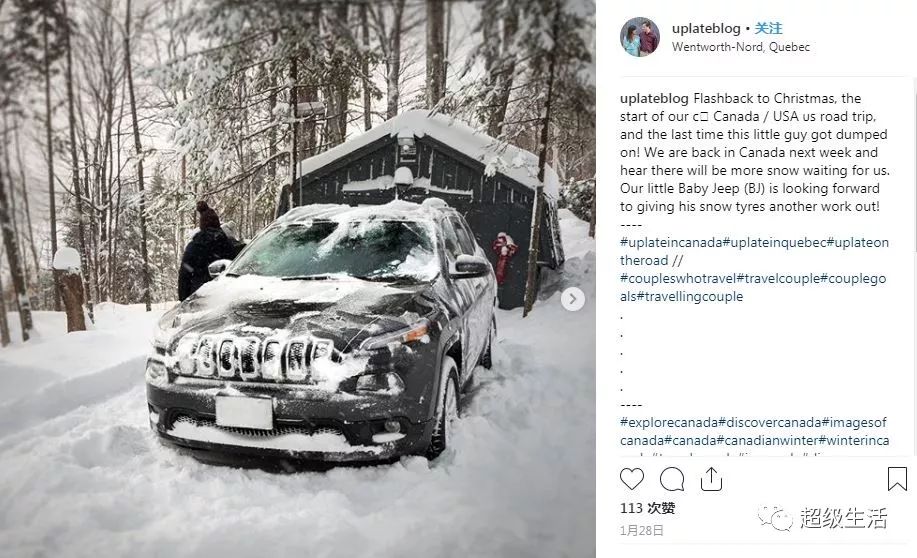Open uplateblog username in header
Image resolution: width=917 pixels, height=558 pixels.
(706, 28)
